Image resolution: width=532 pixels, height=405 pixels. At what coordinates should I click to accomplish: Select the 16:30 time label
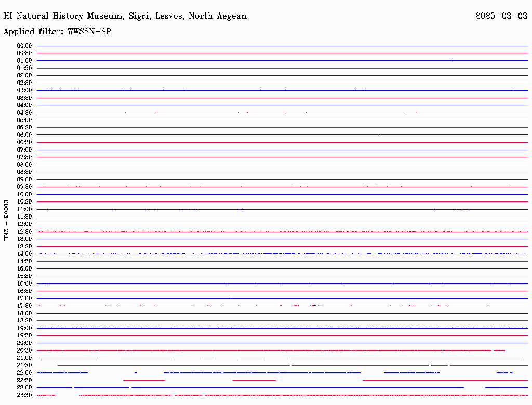click(x=24, y=291)
